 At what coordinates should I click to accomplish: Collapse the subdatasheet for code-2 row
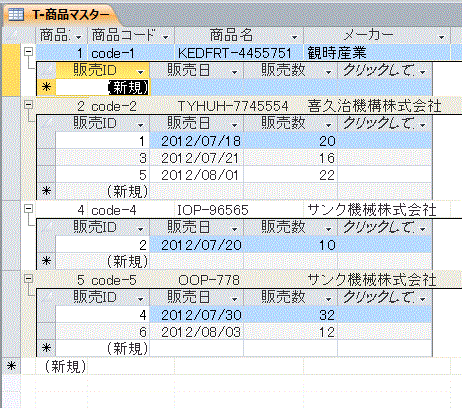click(29, 105)
